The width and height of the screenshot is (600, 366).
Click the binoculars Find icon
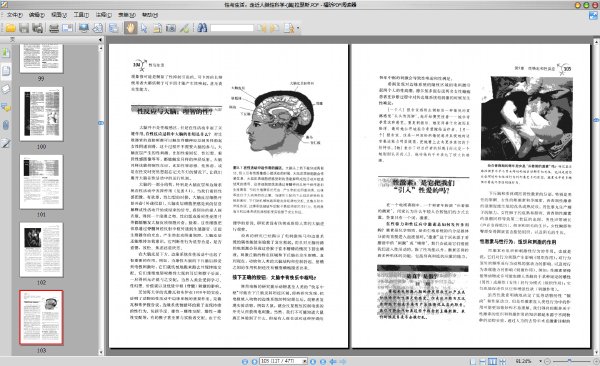coord(202,28)
